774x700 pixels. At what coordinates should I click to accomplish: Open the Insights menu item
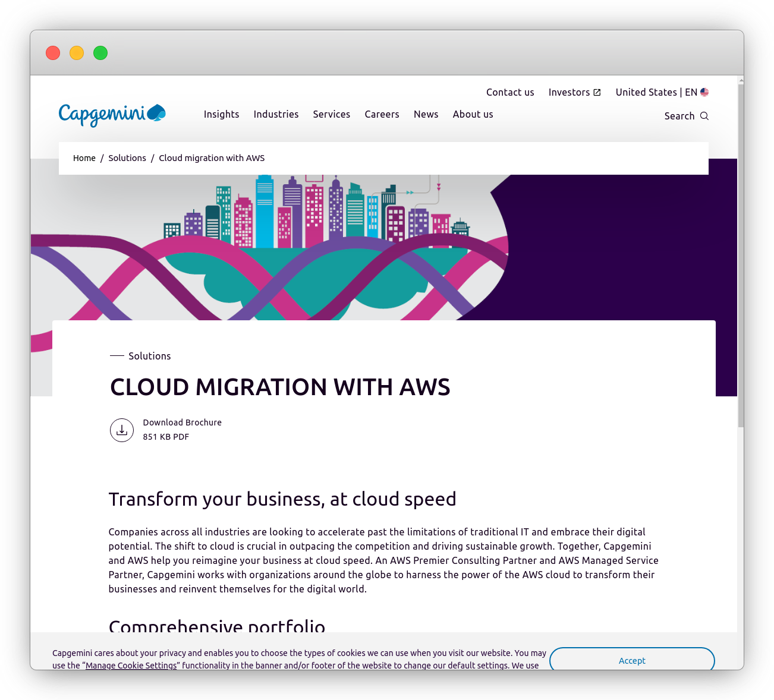[x=221, y=114]
